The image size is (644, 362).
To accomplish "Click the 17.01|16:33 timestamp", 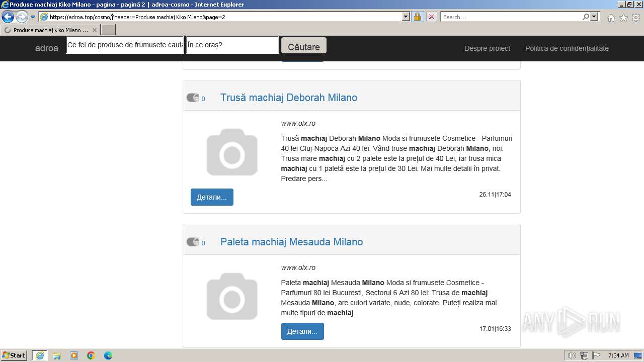I will click(x=495, y=329).
